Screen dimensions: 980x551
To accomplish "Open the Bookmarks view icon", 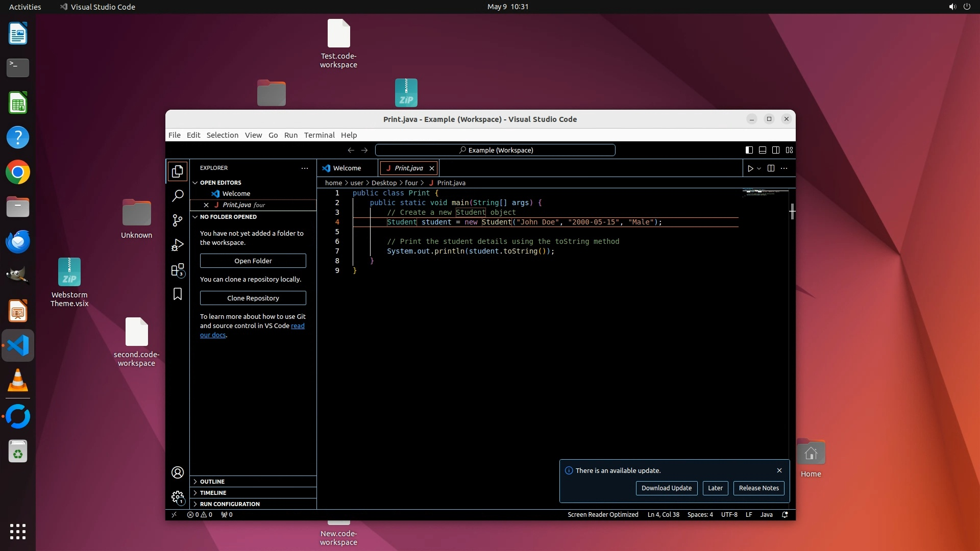I will pyautogui.click(x=178, y=294).
